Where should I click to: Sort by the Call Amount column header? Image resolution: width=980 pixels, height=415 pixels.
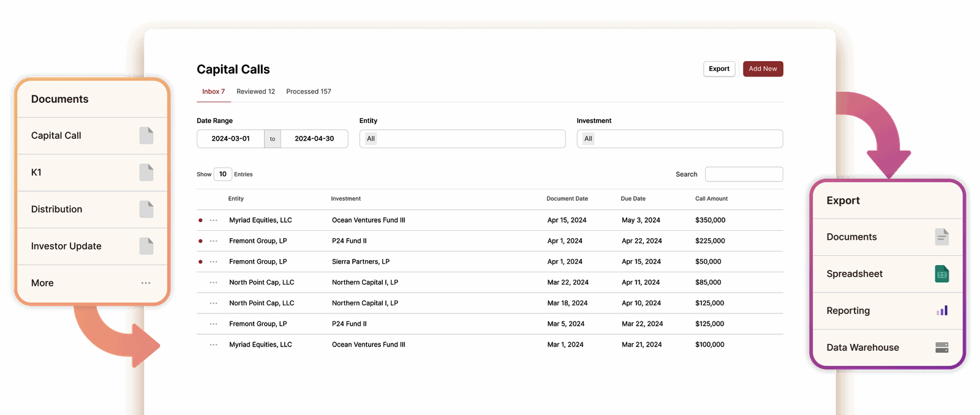pyautogui.click(x=712, y=199)
